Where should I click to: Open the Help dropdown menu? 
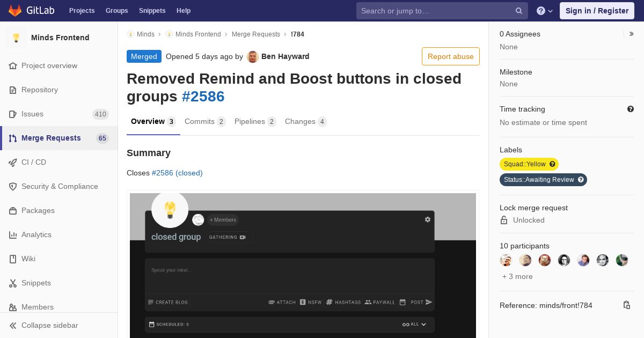pos(545,11)
